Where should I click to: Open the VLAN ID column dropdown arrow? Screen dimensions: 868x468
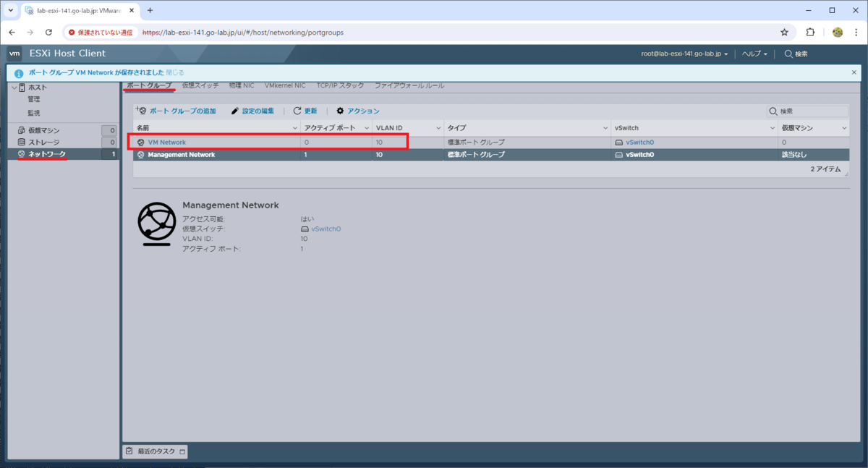click(x=438, y=128)
